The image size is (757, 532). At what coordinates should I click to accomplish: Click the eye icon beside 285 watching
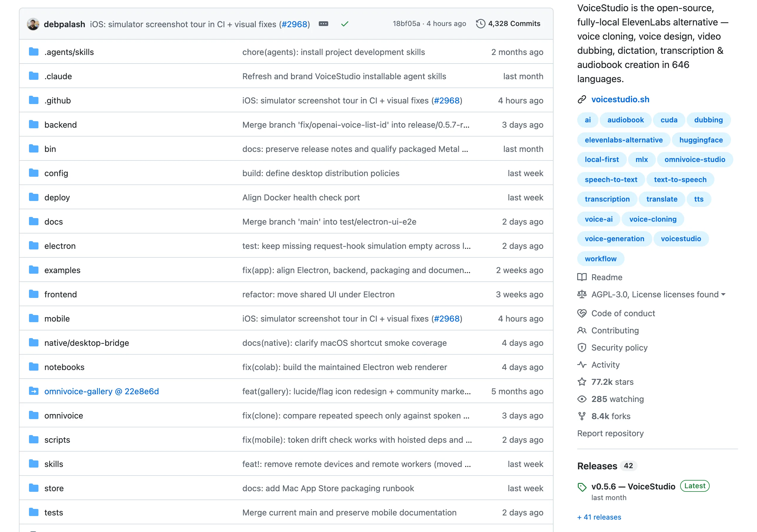click(582, 399)
